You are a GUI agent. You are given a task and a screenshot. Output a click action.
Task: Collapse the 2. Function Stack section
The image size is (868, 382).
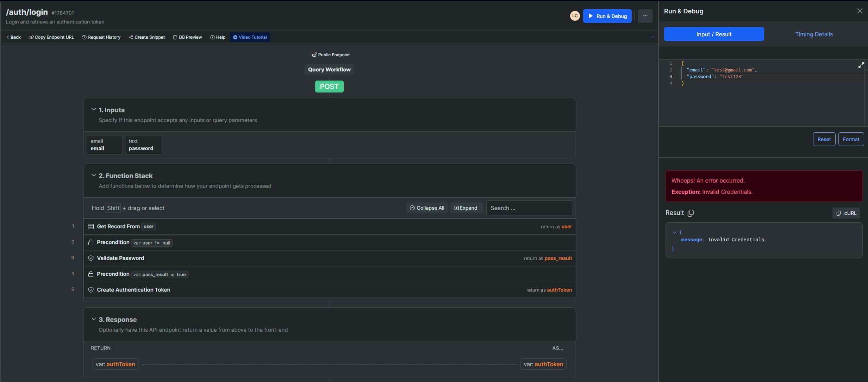[x=94, y=175]
